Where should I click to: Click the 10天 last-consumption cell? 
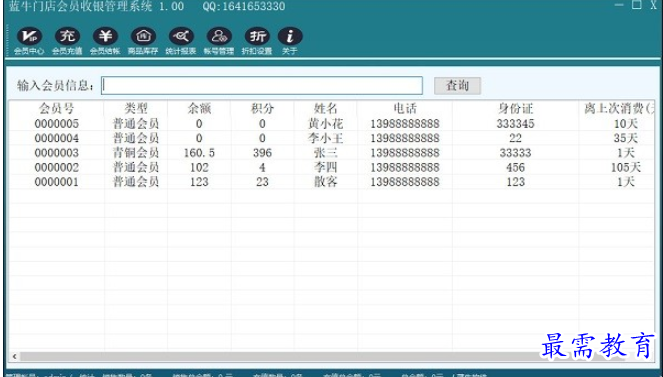tap(626, 124)
